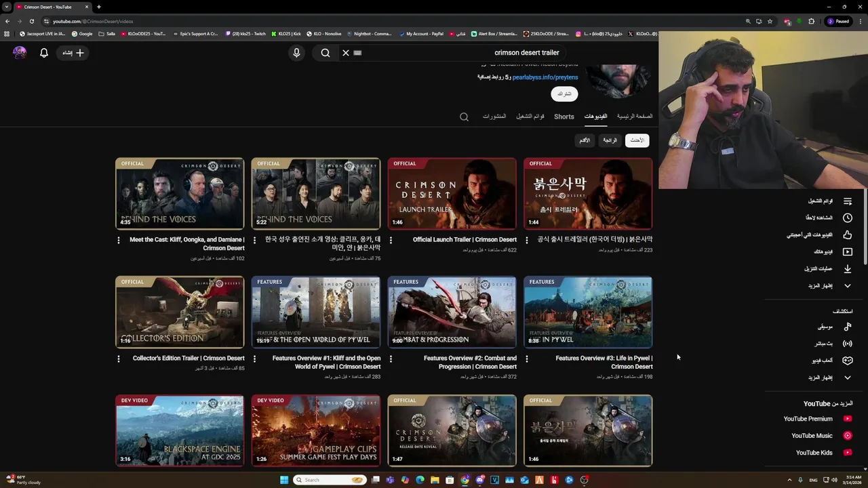Open the Korean Behind the Voices video thumbnail
The width and height of the screenshot is (868, 488).
[316, 194]
